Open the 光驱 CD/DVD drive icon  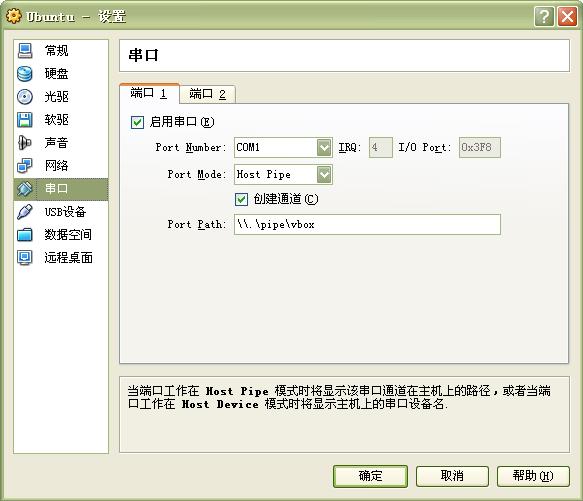point(25,97)
